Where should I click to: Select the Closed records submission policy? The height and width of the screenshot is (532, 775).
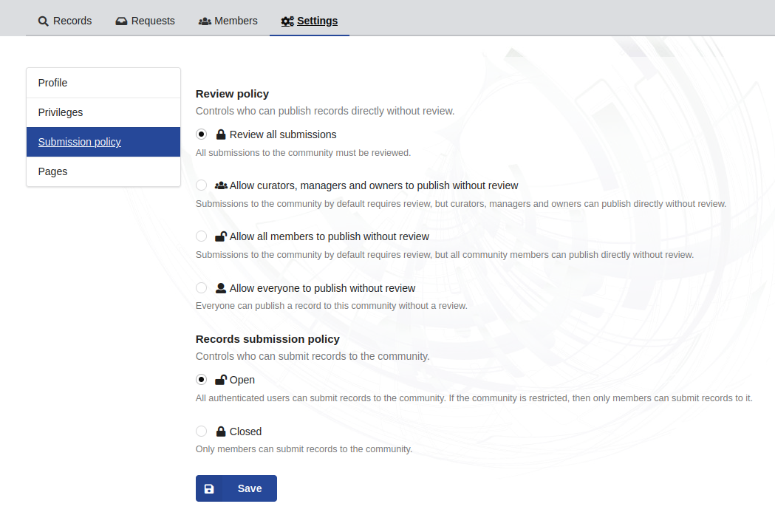pos(201,431)
